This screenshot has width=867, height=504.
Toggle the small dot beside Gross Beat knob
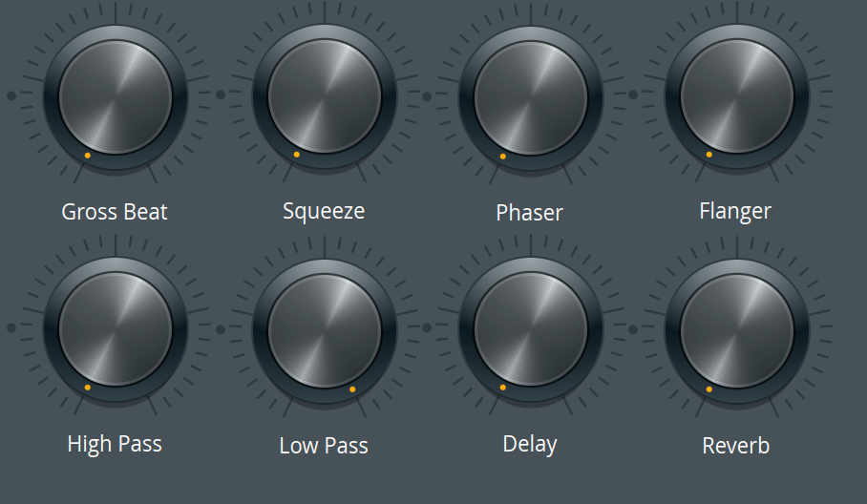click(11, 95)
